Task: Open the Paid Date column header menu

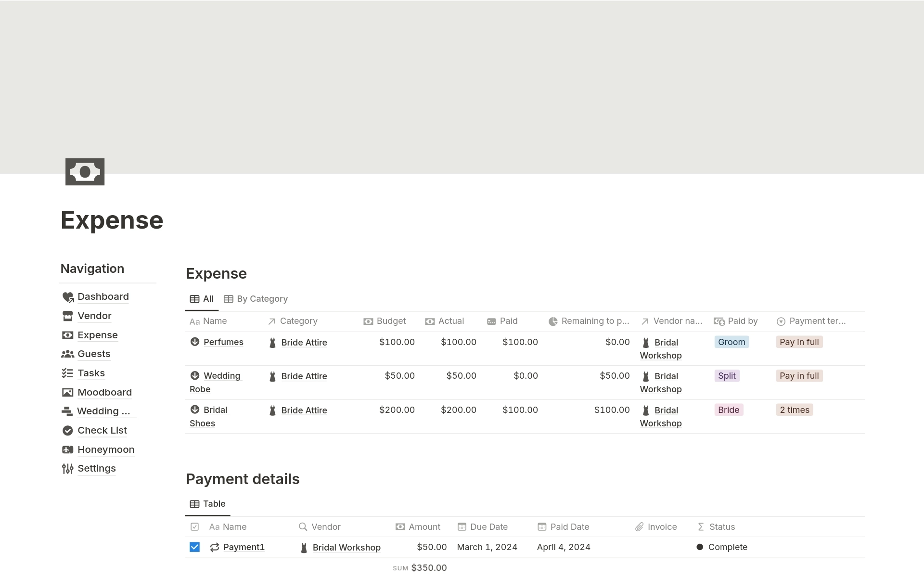Action: pos(563,527)
